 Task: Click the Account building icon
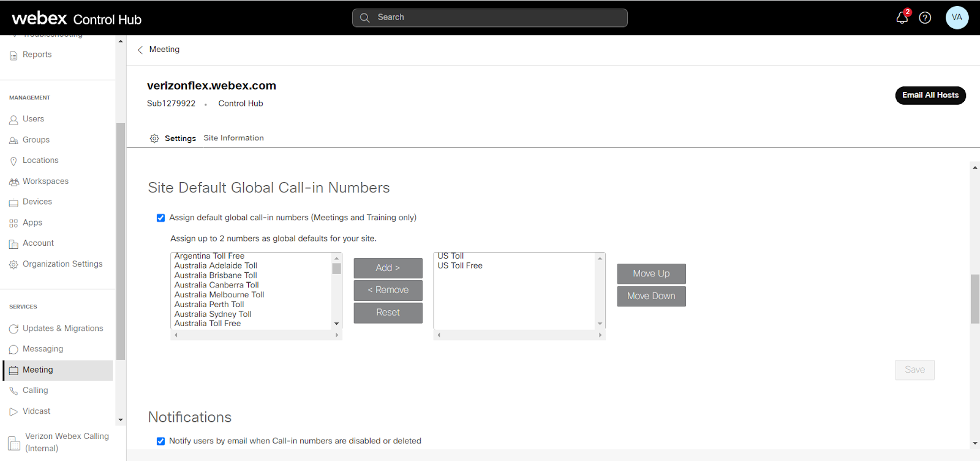(x=13, y=244)
